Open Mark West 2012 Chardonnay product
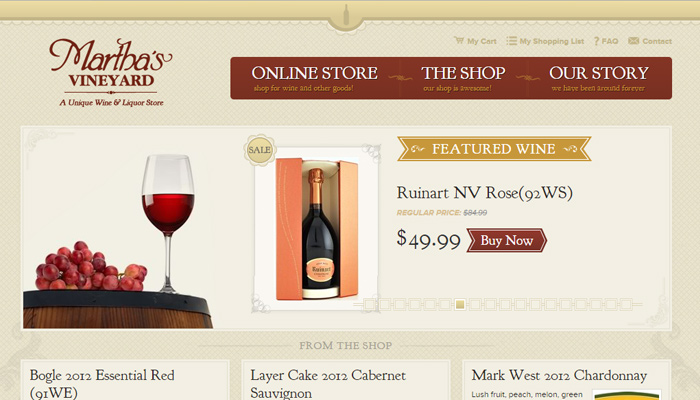 coord(559,375)
